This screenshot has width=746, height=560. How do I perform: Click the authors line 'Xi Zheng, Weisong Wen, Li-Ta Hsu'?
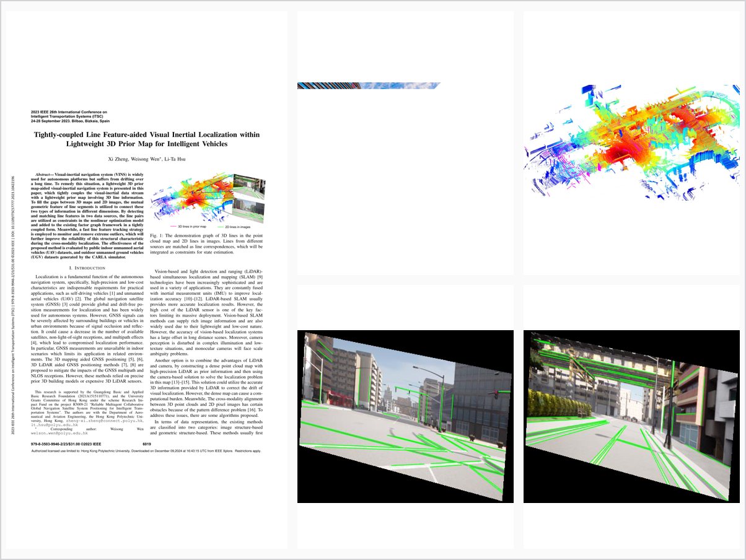[146, 159]
